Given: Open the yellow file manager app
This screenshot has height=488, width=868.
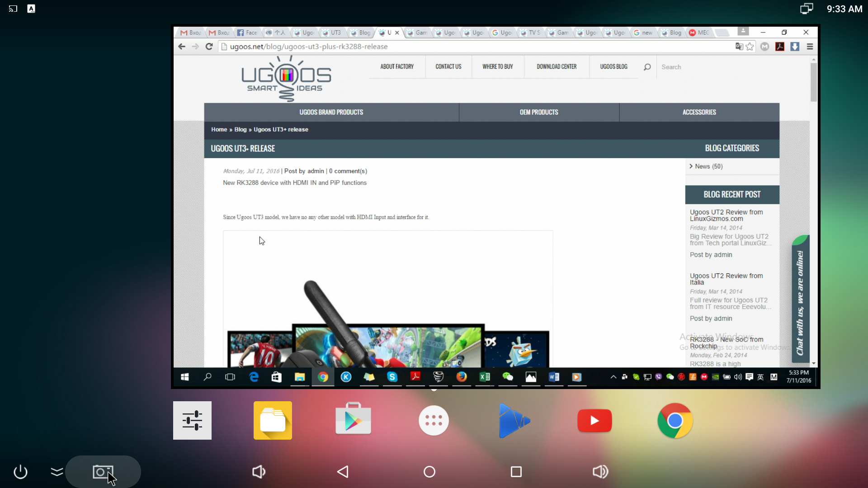Looking at the screenshot, I should click(x=273, y=420).
